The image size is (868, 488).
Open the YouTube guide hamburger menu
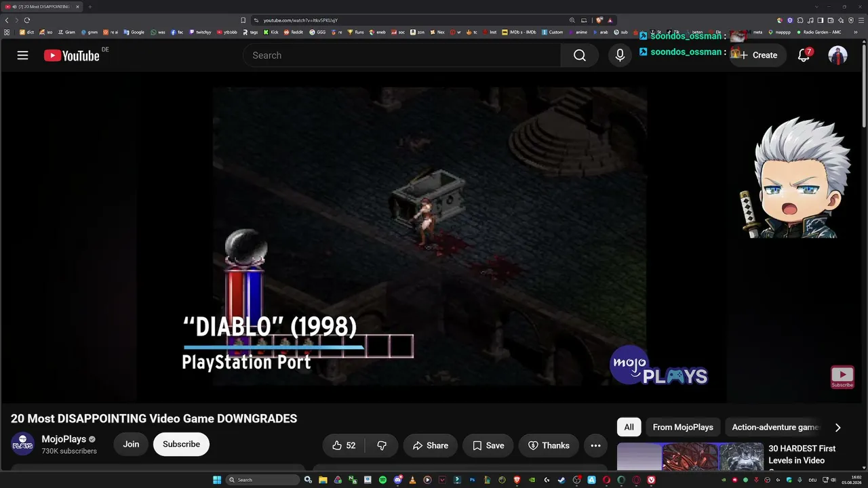(22, 56)
